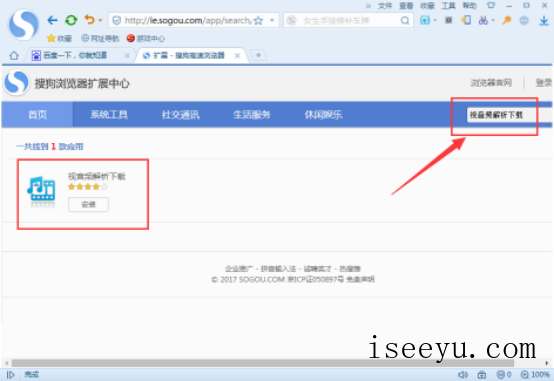Click the star 收藏 favorites bar button
554x381 pixels.
click(59, 38)
